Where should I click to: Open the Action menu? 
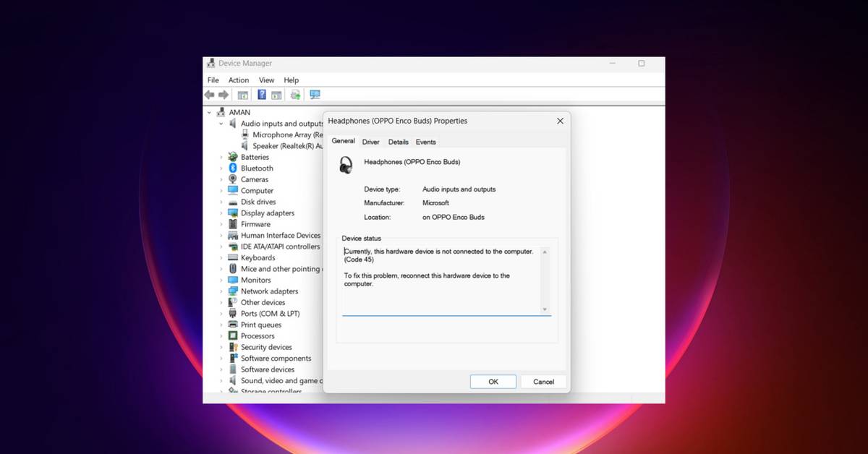pyautogui.click(x=239, y=80)
